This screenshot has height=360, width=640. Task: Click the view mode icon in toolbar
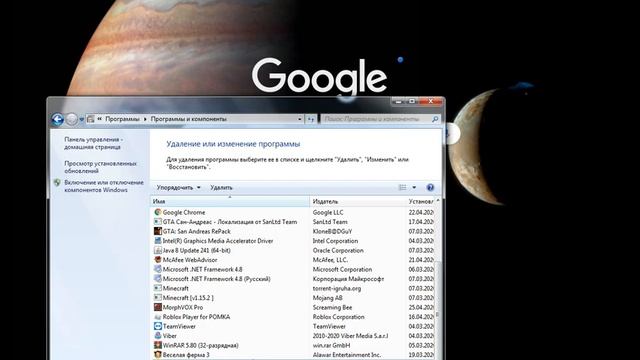coord(402,187)
